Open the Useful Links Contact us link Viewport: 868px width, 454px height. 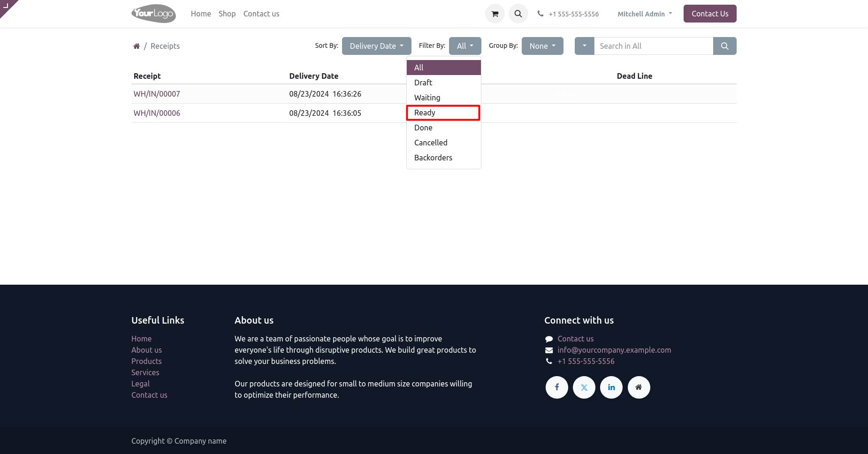click(x=149, y=395)
